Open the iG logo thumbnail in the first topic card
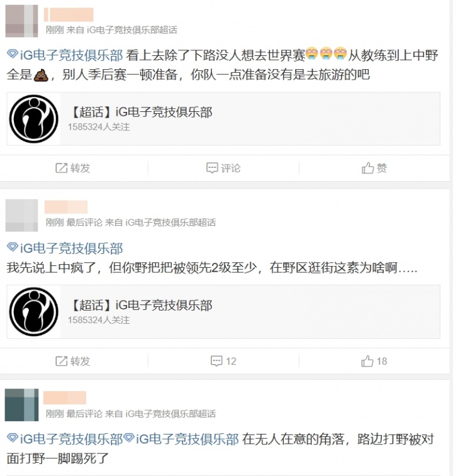This screenshot has width=453, height=476. click(34, 119)
